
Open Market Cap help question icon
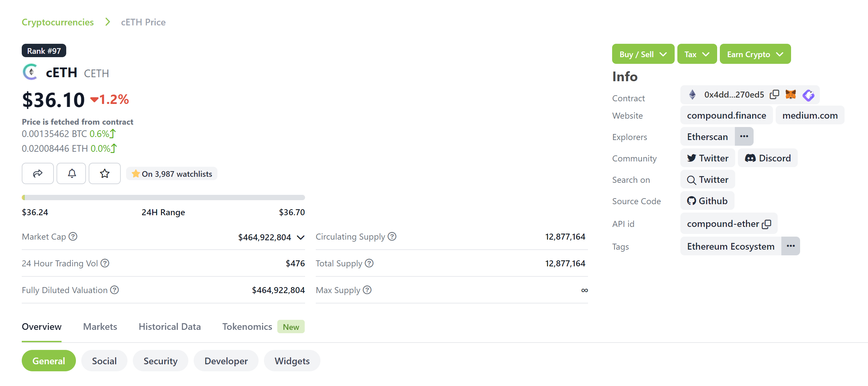tap(73, 237)
